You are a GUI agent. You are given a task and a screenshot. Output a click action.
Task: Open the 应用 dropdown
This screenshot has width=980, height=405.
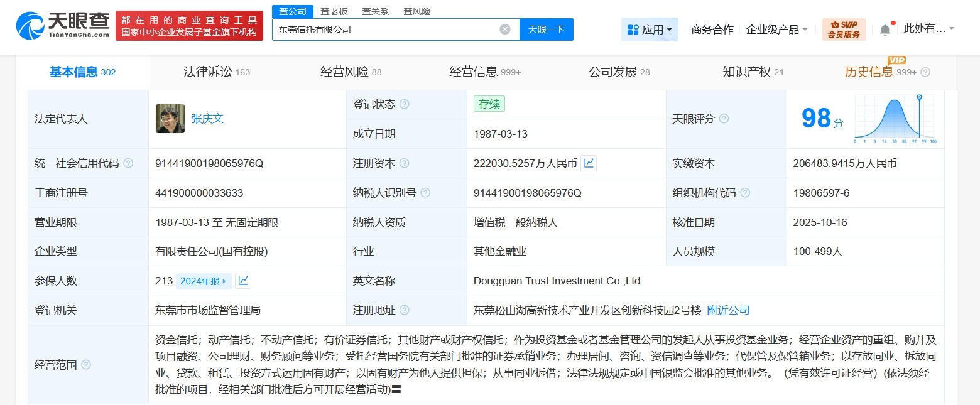[x=650, y=29]
